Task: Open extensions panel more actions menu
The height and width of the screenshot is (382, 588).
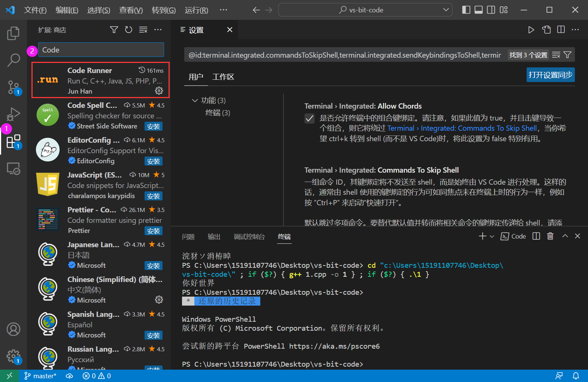Action: click(x=158, y=30)
